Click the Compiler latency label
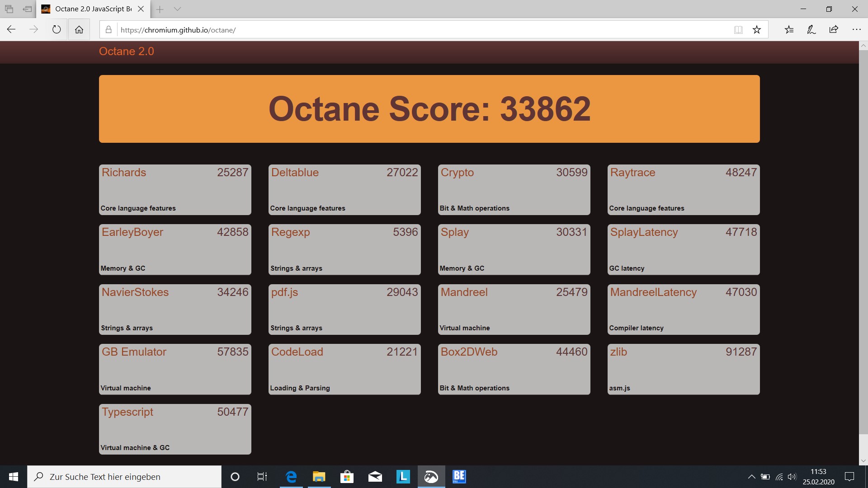This screenshot has height=488, width=868. coord(637,328)
